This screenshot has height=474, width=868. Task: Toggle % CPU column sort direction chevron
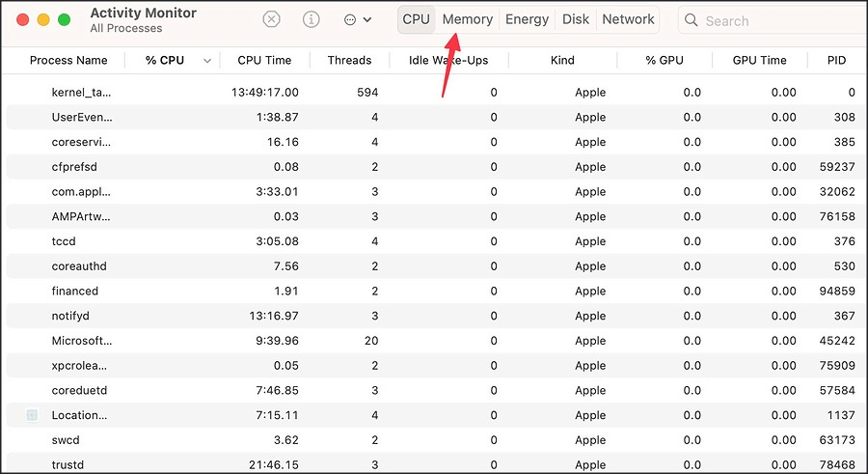coord(207,61)
